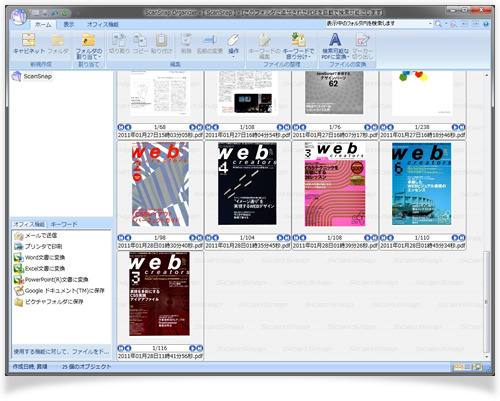Click the 貼り付け (paste) ribbon icon
This screenshot has height=401, width=500.
click(x=162, y=43)
